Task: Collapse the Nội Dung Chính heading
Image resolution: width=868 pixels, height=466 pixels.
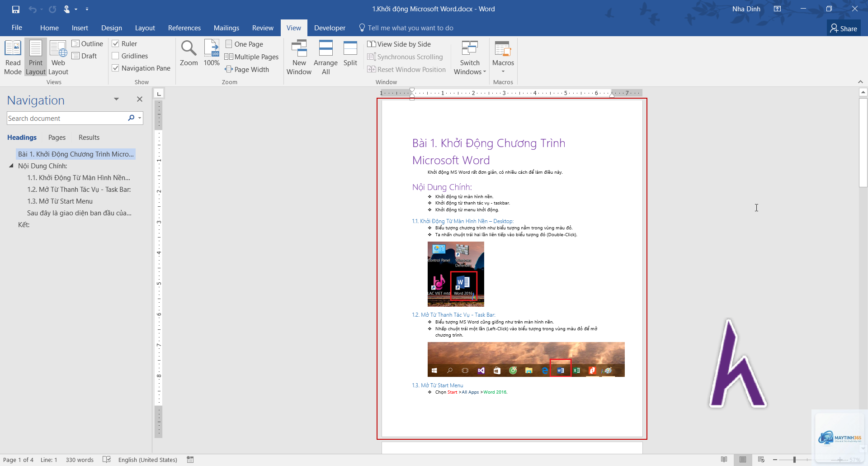Action: (11, 166)
